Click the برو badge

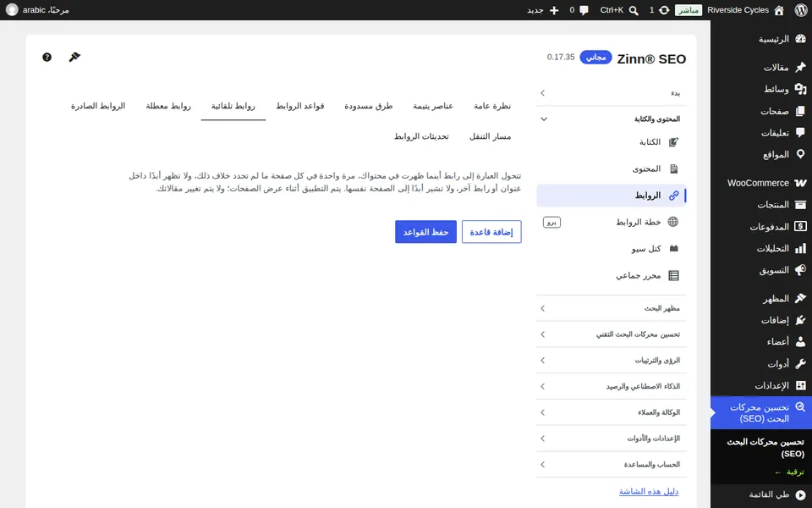(x=552, y=222)
